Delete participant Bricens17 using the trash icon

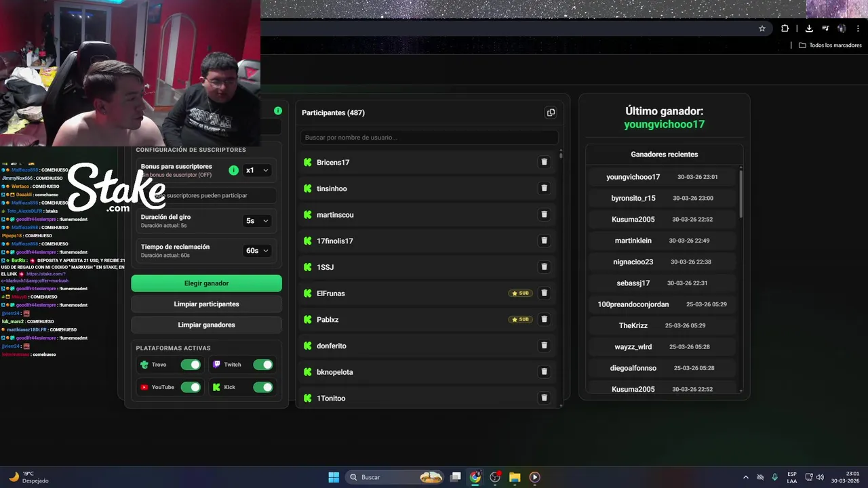tap(544, 162)
